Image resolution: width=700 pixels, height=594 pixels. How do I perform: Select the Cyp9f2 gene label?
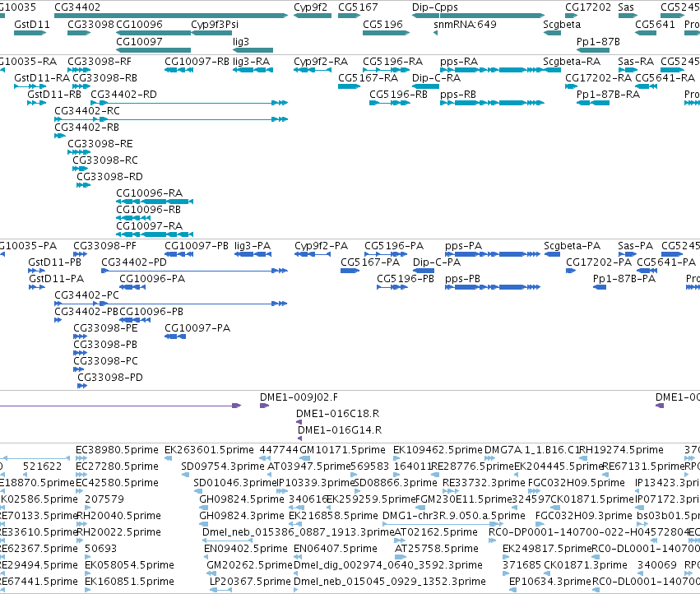tap(310, 7)
